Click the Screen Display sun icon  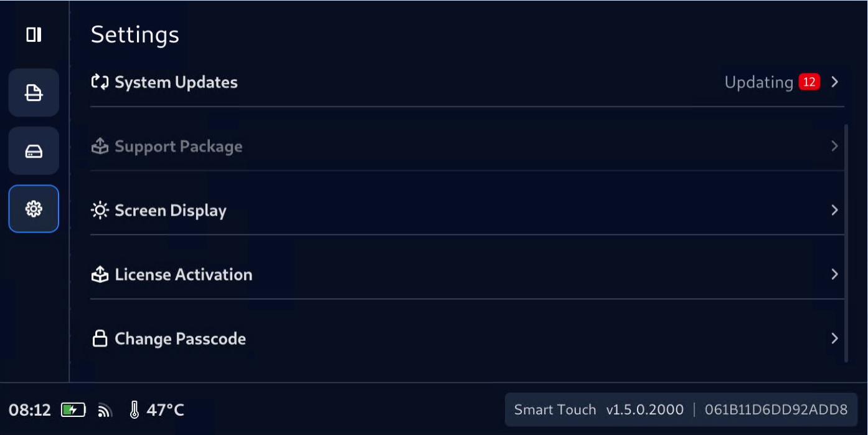coord(100,211)
